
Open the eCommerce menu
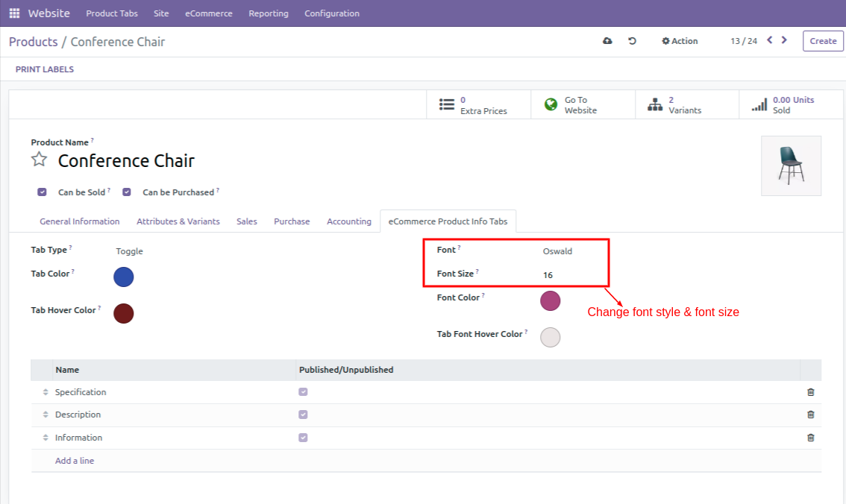click(209, 13)
